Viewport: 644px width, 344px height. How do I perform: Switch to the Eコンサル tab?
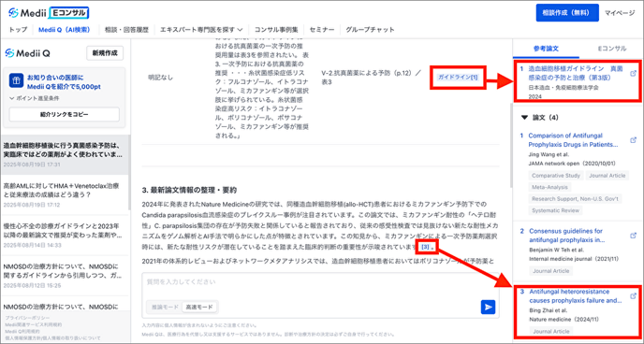click(612, 49)
